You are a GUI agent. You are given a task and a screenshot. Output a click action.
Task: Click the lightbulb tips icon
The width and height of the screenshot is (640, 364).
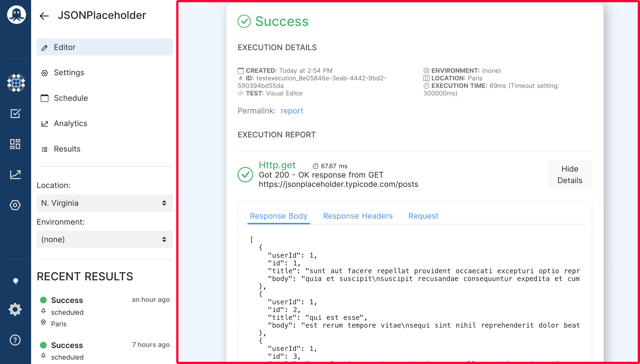coord(16,281)
